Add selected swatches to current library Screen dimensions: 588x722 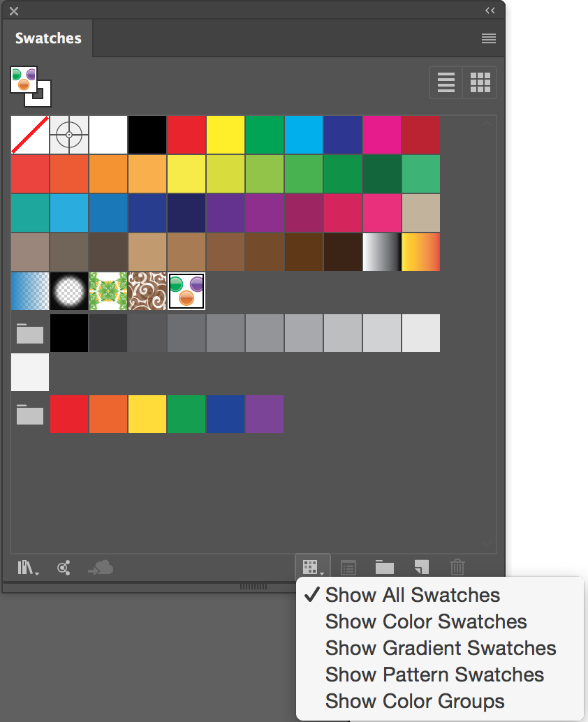(100, 568)
